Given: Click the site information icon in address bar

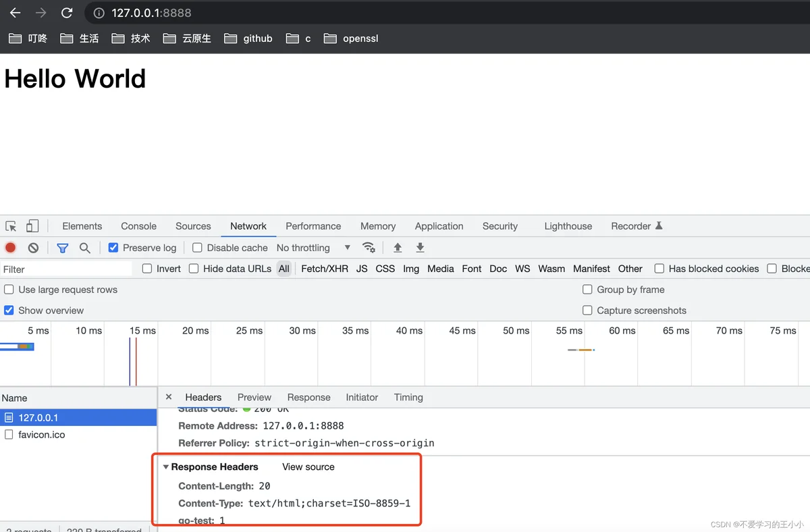Looking at the screenshot, I should 99,13.
